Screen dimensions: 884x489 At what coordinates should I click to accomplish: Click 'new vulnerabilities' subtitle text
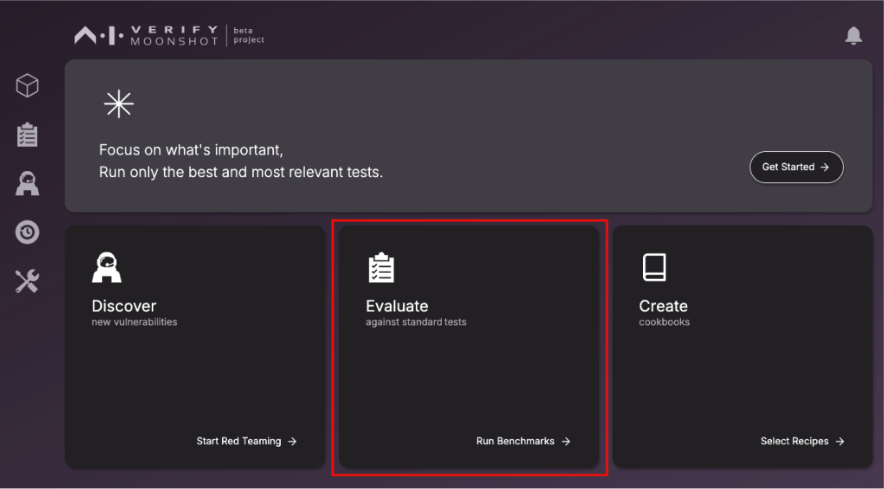click(134, 322)
